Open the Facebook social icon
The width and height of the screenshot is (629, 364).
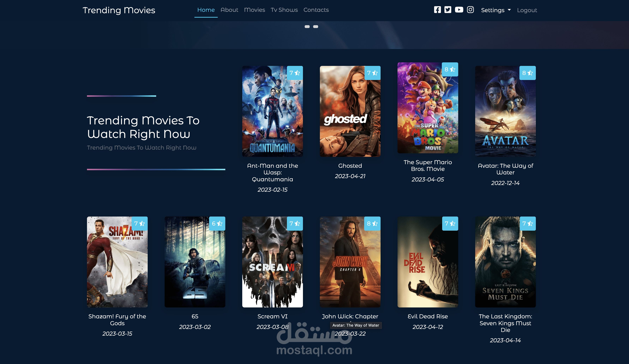click(x=437, y=10)
